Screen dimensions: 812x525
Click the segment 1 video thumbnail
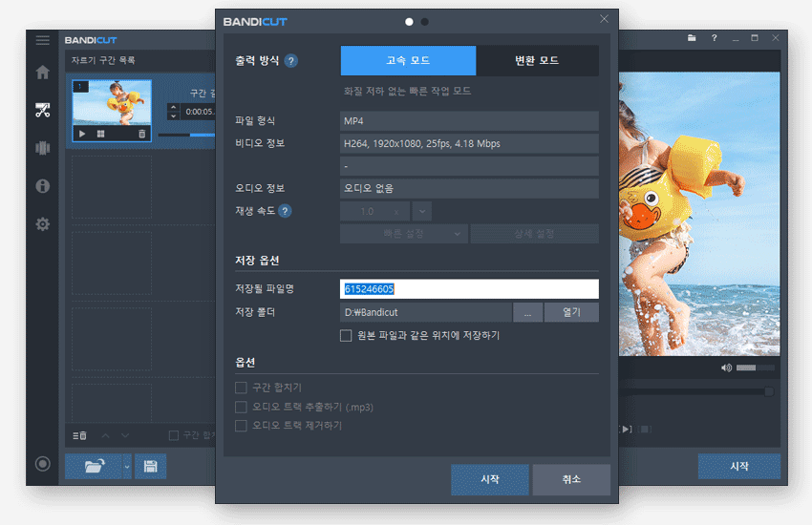tap(112, 102)
